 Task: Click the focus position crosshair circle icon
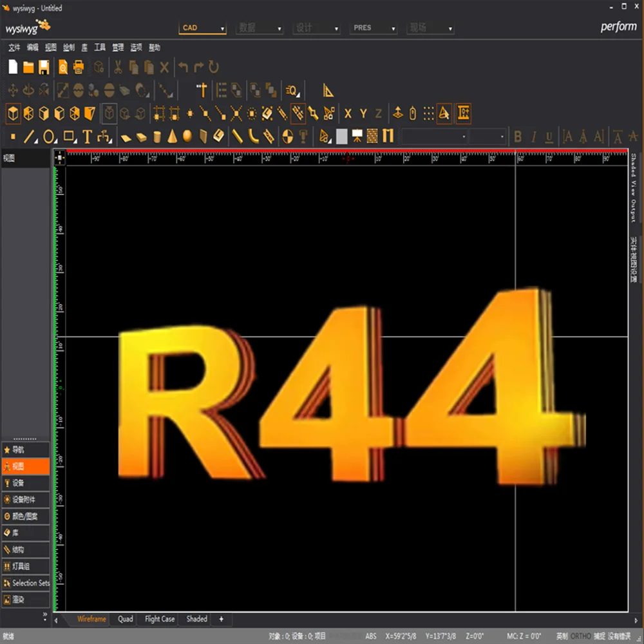click(x=288, y=137)
